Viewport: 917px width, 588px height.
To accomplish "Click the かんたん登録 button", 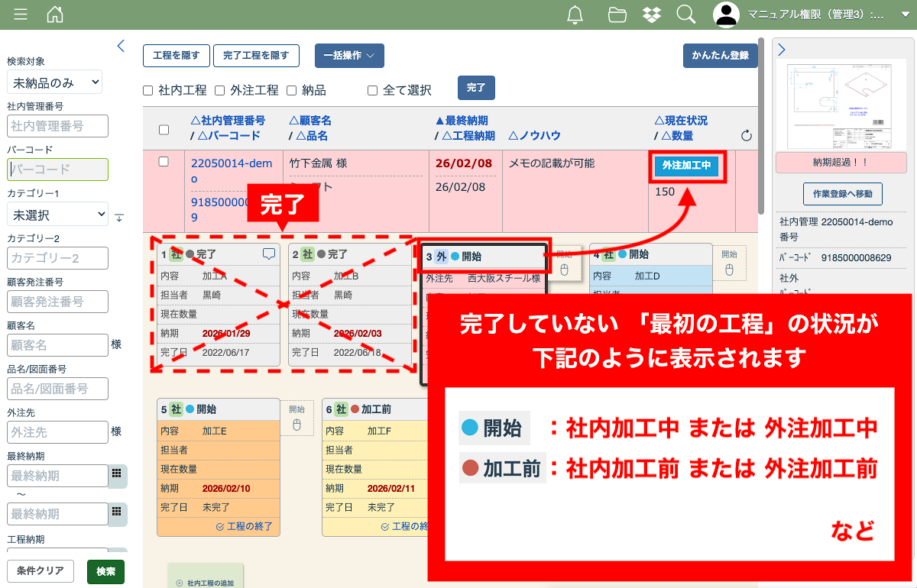I will click(720, 56).
